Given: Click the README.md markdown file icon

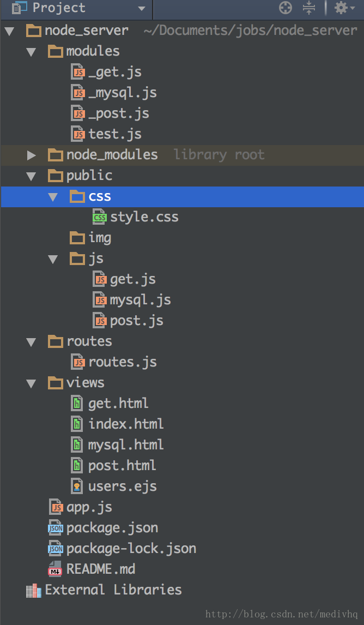Looking at the screenshot, I should (56, 569).
